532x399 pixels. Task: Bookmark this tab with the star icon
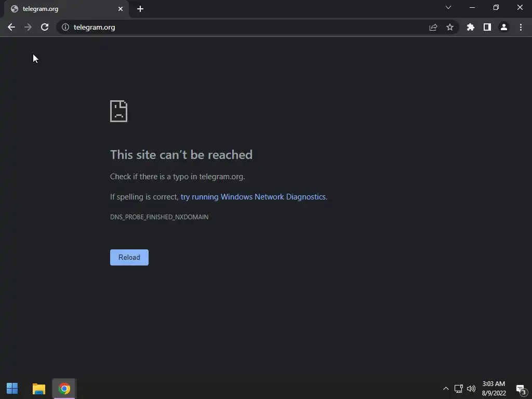[450, 27]
